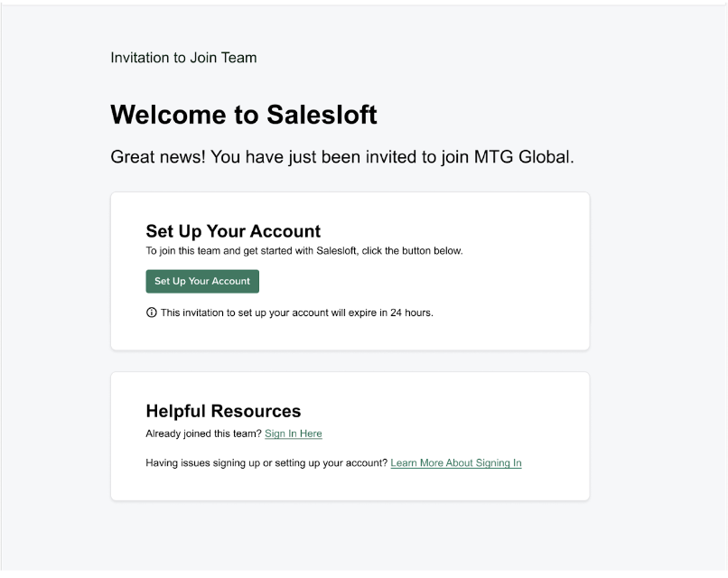Open the Sign In Here link
The width and height of the screenshot is (728, 578).
293,433
